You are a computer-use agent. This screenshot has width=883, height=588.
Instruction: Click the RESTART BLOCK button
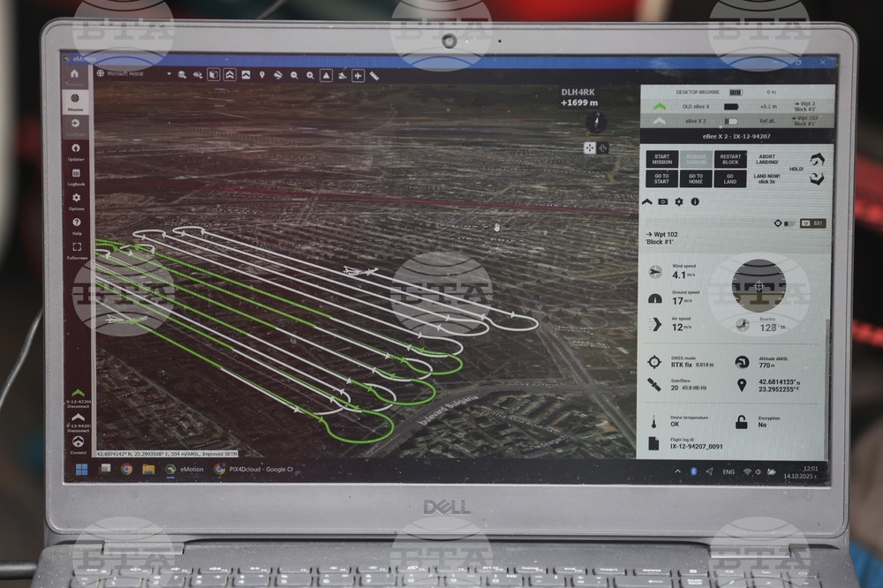pos(730,159)
